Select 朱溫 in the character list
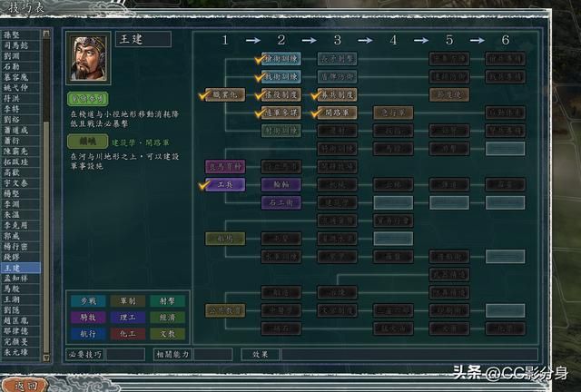 click(20, 215)
